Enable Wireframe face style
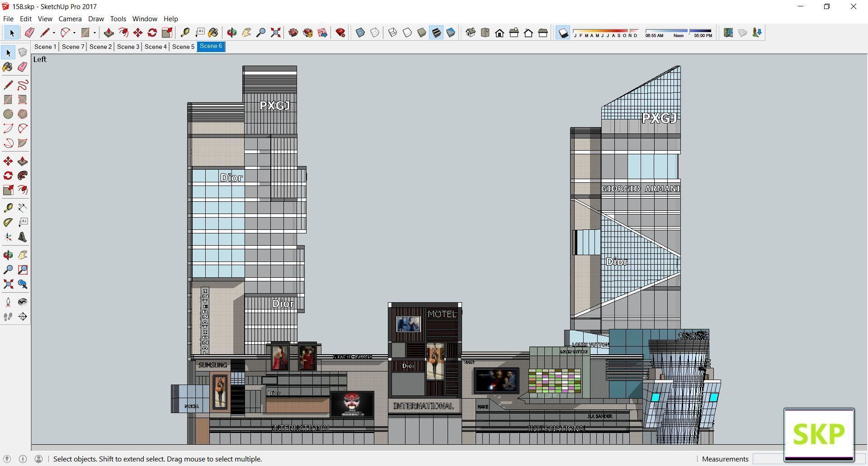 tap(393, 33)
